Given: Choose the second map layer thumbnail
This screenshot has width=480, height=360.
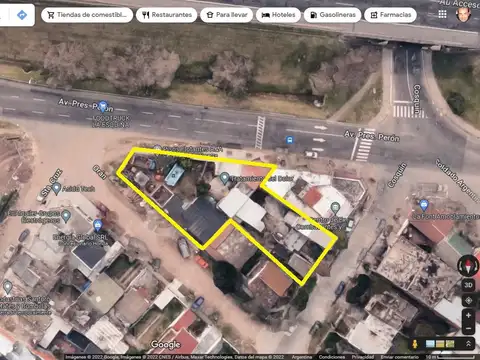Looking at the screenshot, I should tap(440, 344).
